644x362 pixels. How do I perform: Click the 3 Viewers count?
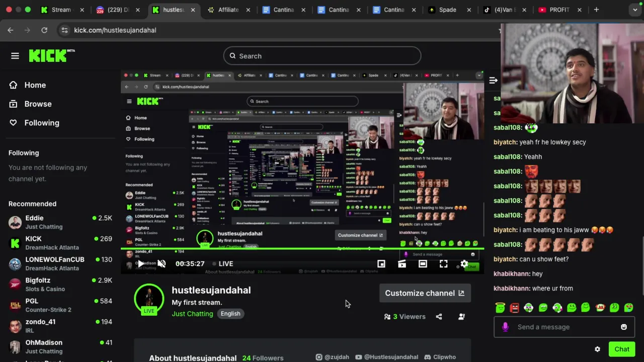click(x=405, y=316)
